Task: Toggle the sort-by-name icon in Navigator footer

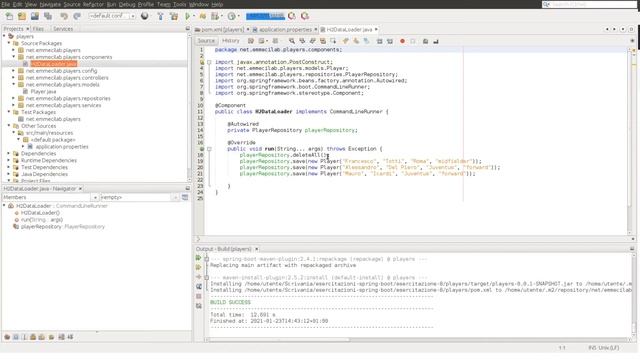Action: coord(61,337)
